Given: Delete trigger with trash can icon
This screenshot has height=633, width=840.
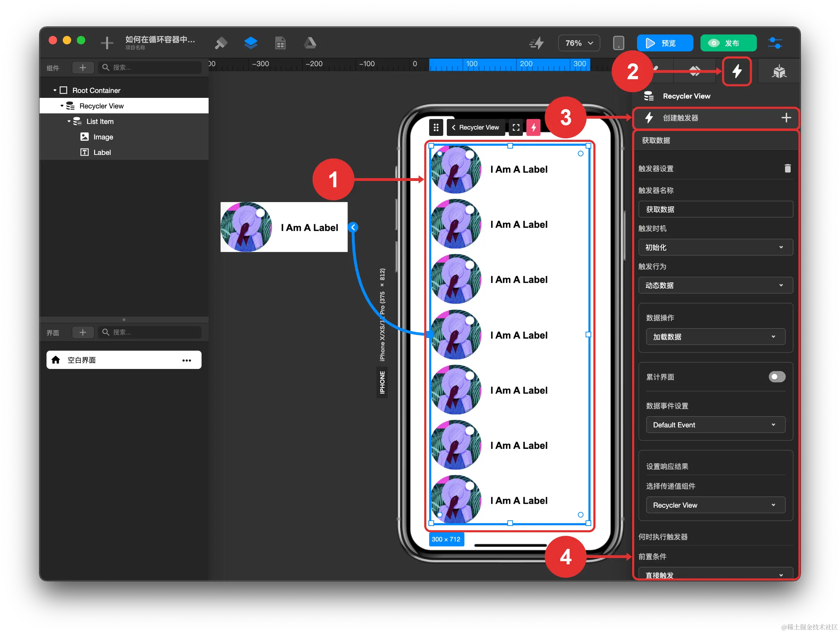Looking at the screenshot, I should 787,168.
